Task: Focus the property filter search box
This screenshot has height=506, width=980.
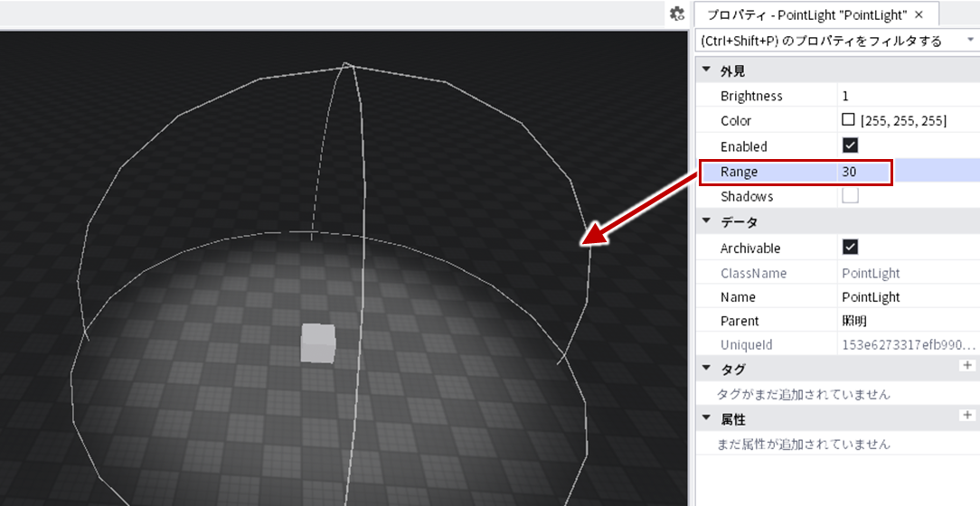Action: point(829,42)
